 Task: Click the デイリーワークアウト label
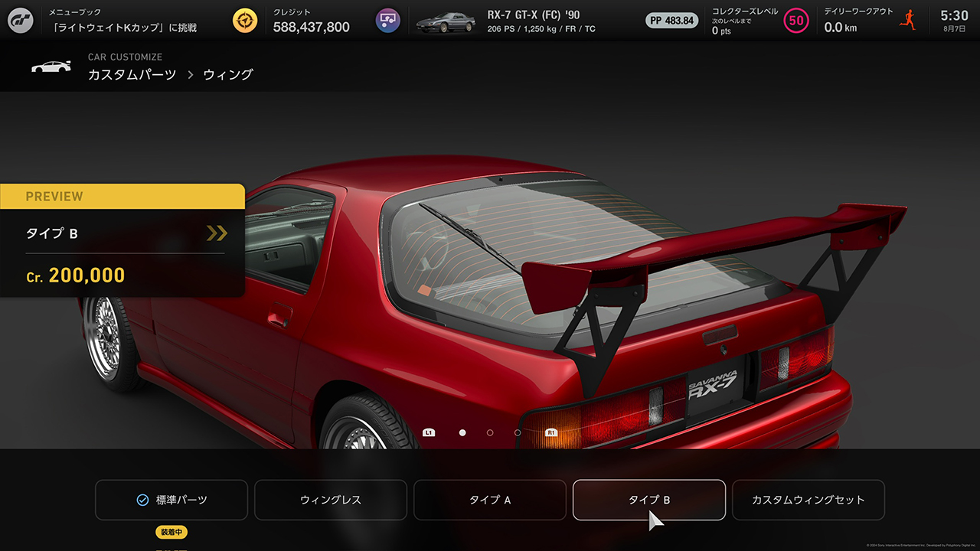859,11
